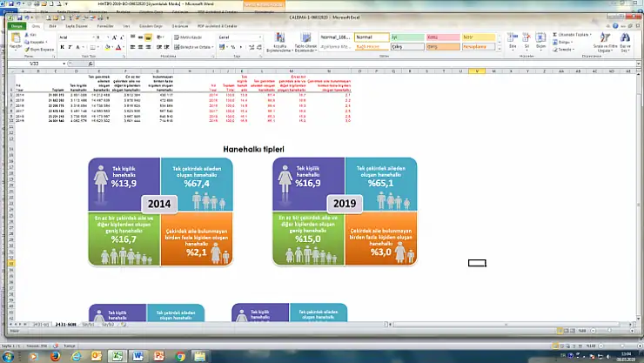Toggle Metni Kaydır wrap text
Screen dimensions: 644x363
tap(190, 37)
